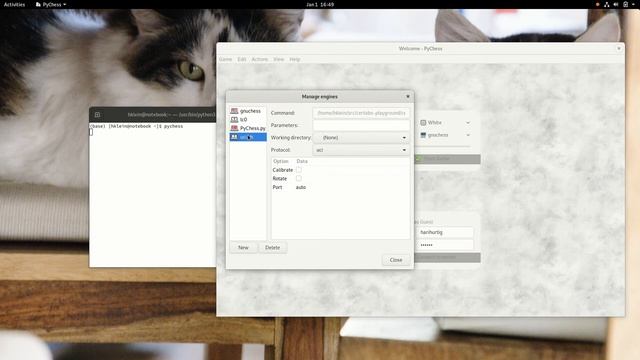Click the password field in Welcome window
The width and height of the screenshot is (640, 360).
(445, 245)
